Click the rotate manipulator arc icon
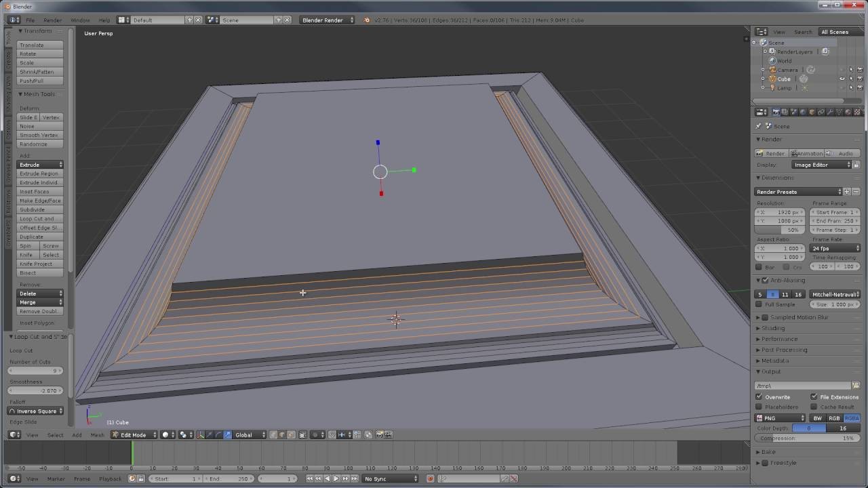This screenshot has height=488, width=868. pos(218,434)
